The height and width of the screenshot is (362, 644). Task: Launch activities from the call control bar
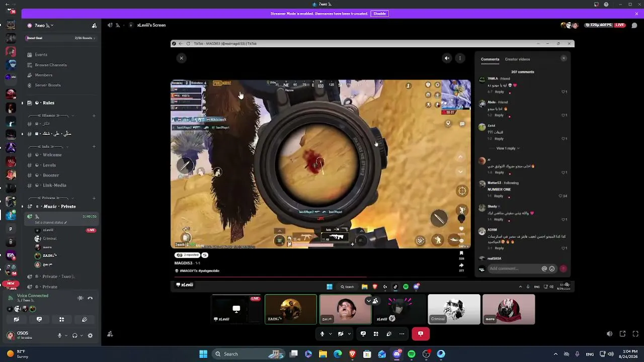(x=376, y=333)
